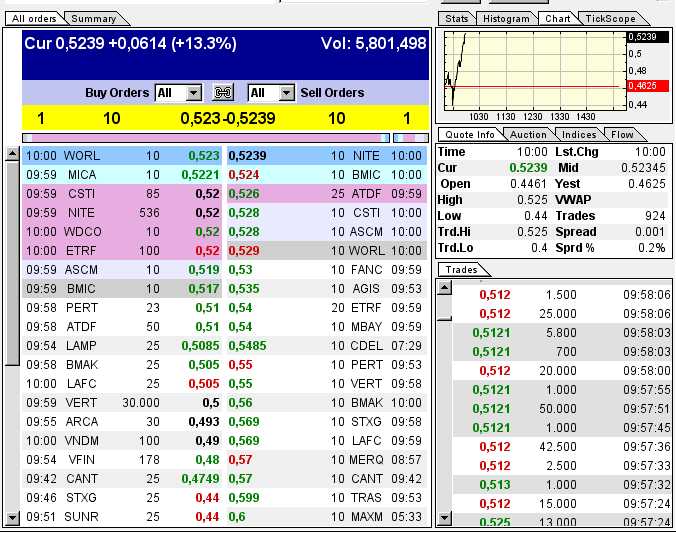
Task: Click the 42.500 trade at 09:57:36
Action: (562, 446)
